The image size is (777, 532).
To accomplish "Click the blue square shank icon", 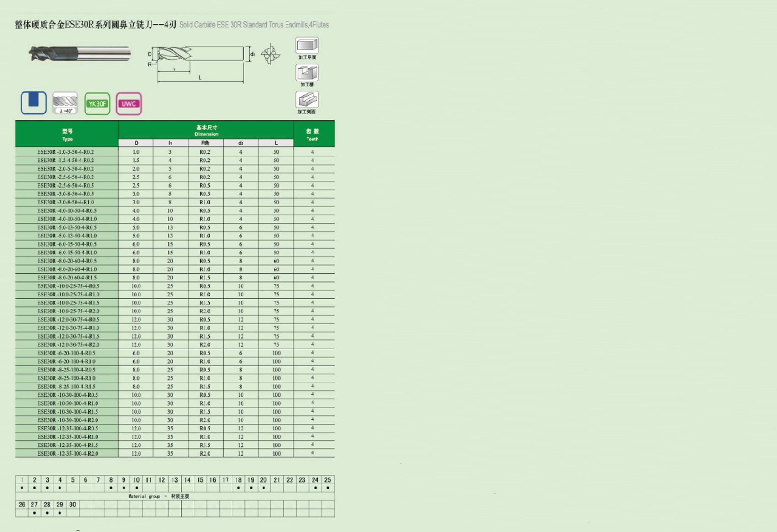I will 33,102.
